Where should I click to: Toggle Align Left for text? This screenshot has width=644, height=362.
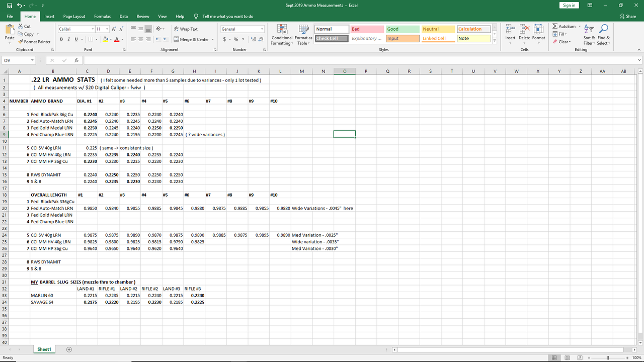(134, 39)
